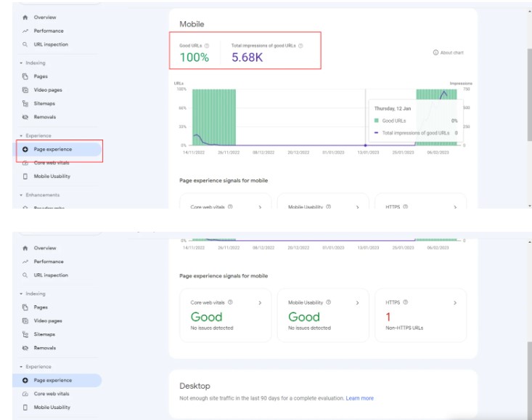Click the About chart info icon

click(435, 52)
